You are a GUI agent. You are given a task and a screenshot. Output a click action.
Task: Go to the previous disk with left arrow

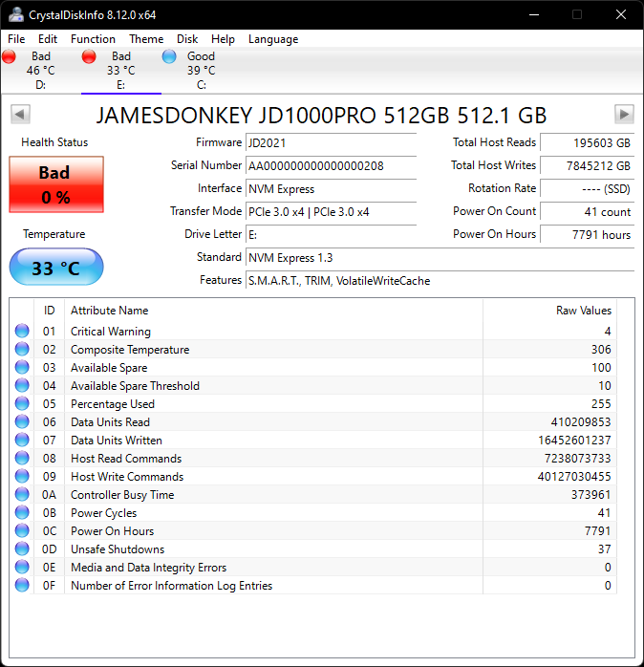pos(20,114)
